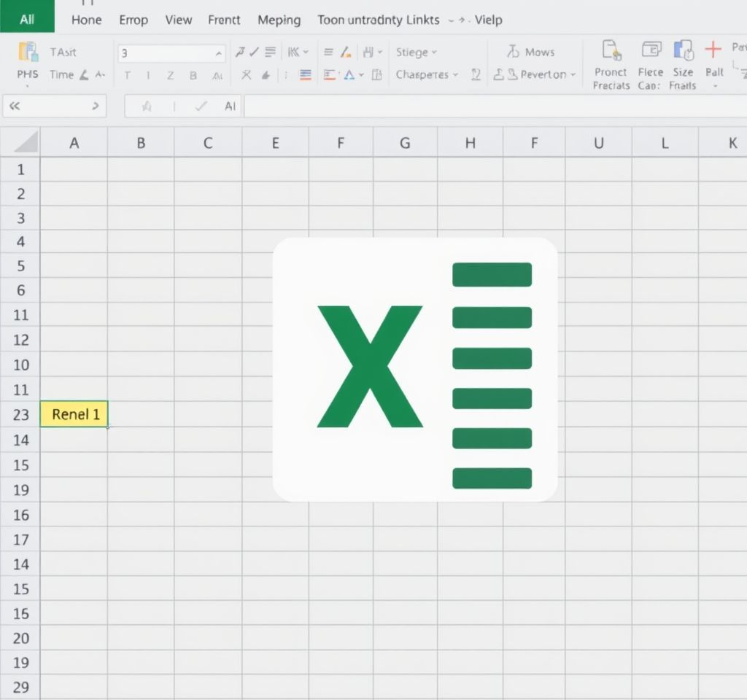
Task: Select column G header
Action: point(405,142)
